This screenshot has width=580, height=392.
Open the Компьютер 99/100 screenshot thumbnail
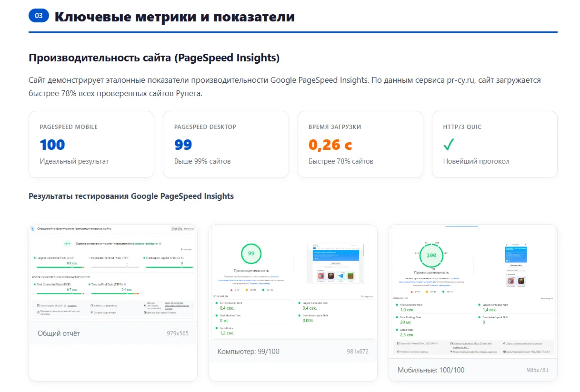click(x=293, y=282)
